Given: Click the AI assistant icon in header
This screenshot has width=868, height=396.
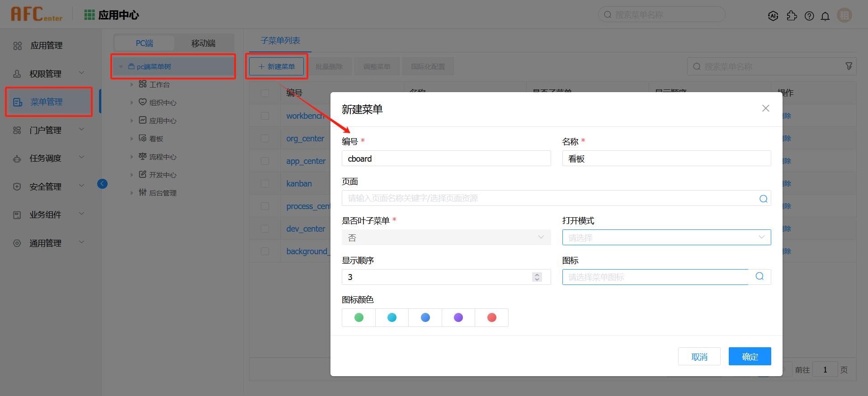Looking at the screenshot, I should 773,16.
